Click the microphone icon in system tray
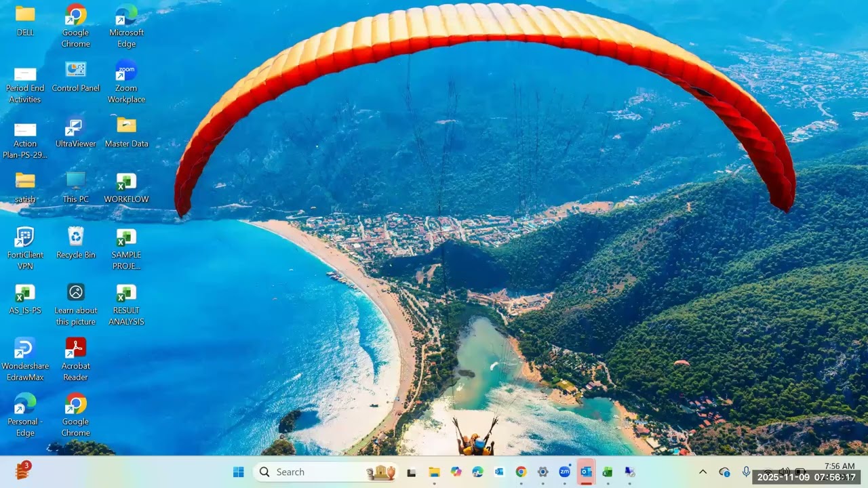The height and width of the screenshot is (488, 868). pos(746,472)
